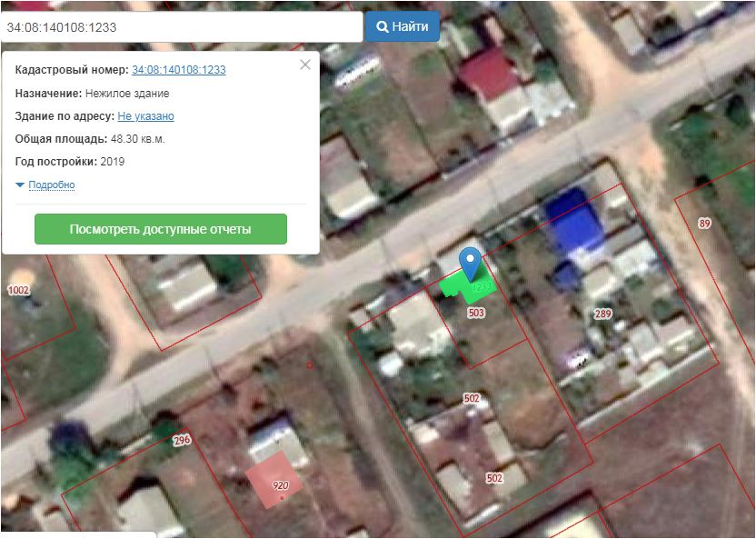Click the red-roofed building on the map

coord(489,73)
